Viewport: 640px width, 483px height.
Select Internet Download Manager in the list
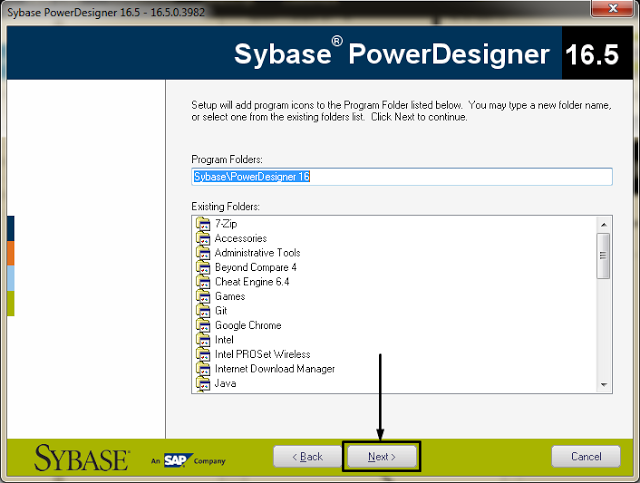tap(275, 369)
